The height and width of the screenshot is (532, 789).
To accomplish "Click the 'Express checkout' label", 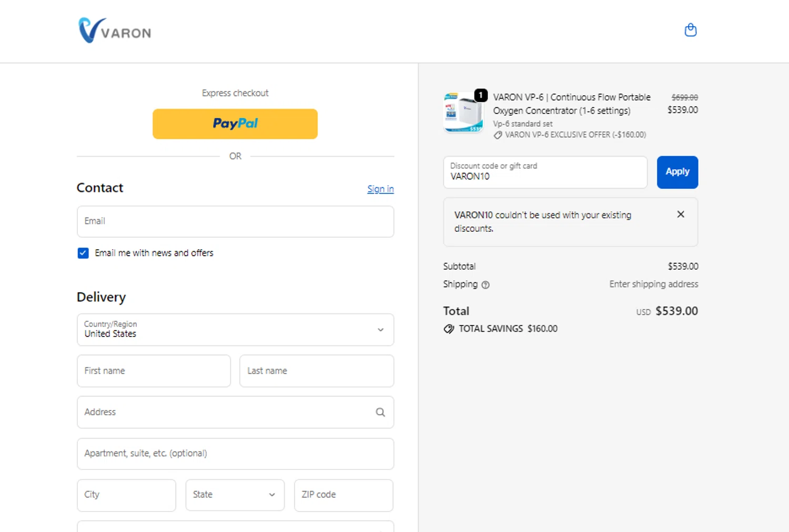I will click(235, 93).
